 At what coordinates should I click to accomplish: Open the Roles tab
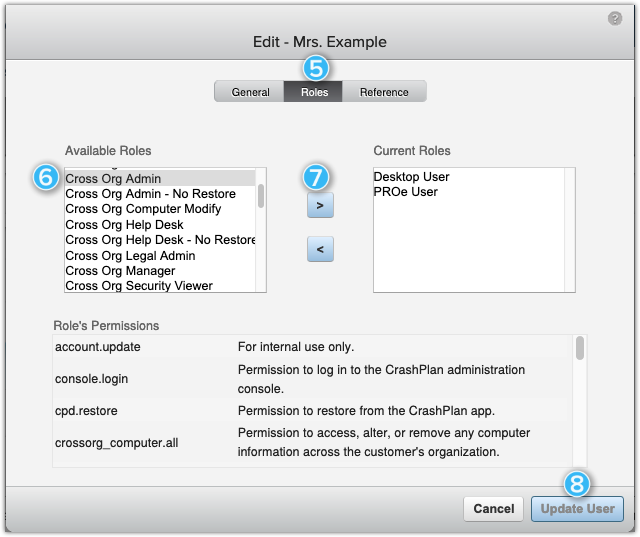click(314, 92)
